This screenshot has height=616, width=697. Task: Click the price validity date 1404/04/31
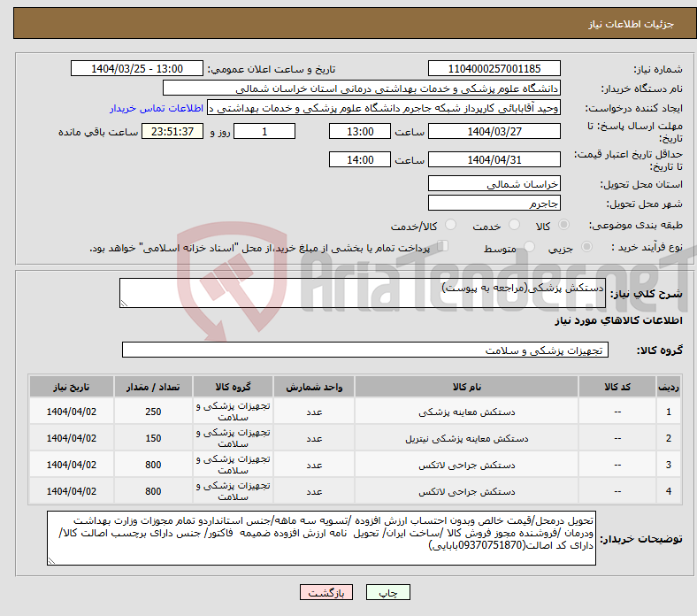coord(494,159)
